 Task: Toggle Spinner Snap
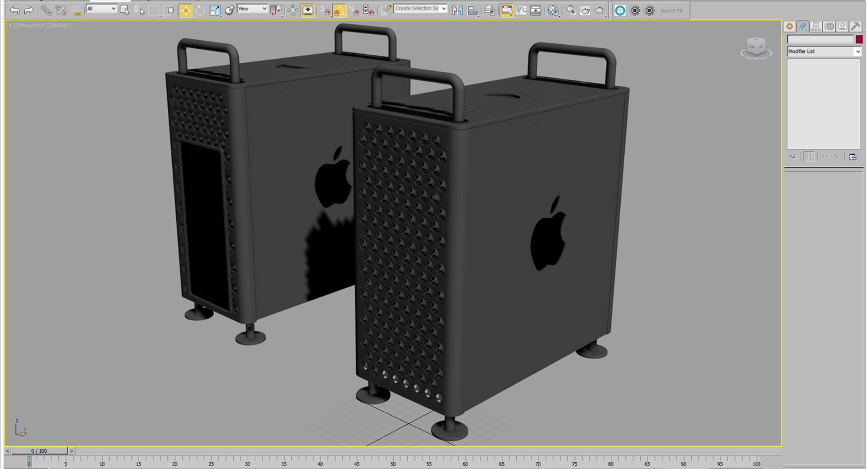click(x=368, y=10)
